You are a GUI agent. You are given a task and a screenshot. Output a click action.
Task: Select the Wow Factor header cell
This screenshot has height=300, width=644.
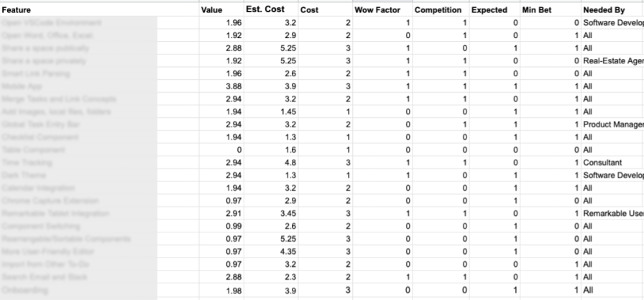click(x=382, y=10)
